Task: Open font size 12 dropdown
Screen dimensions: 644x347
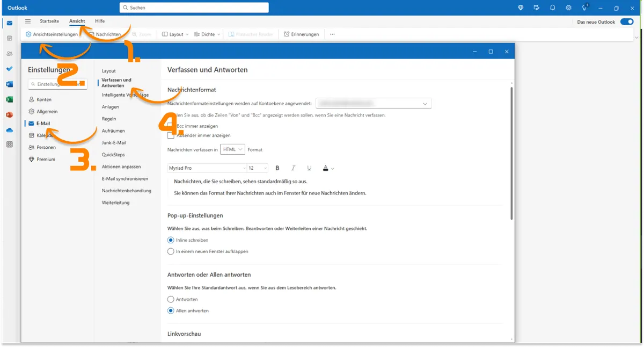Action: [x=258, y=168]
